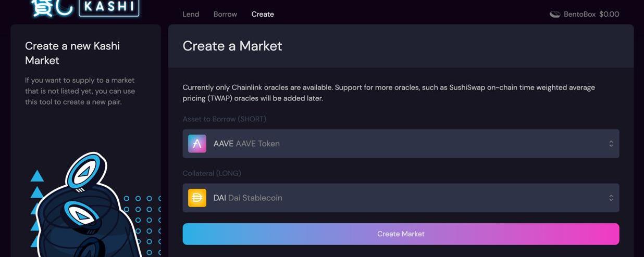Open the BentoBox $0.00 balance link
The image size is (644, 257).
point(591,14)
